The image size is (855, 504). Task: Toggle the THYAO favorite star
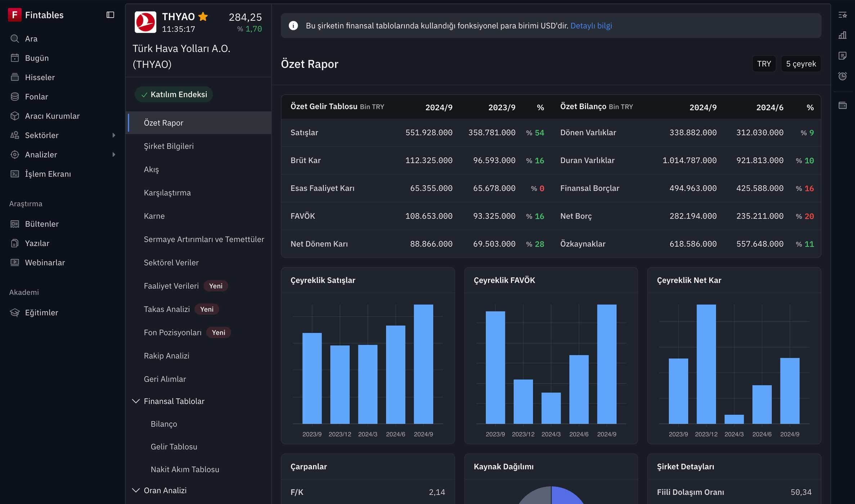203,17
